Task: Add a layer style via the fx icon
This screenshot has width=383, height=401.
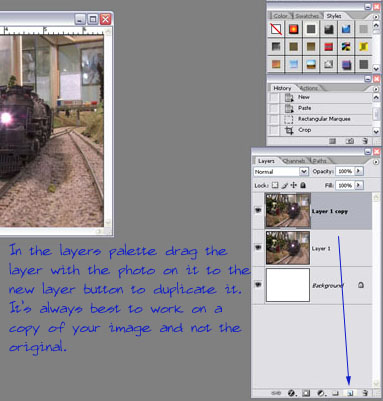Action: click(x=292, y=393)
